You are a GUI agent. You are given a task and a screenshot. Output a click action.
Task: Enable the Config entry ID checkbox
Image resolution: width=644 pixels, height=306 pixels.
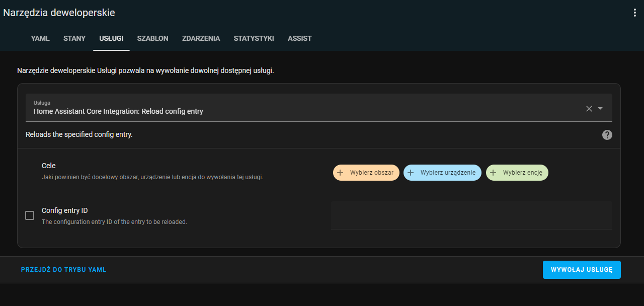pyautogui.click(x=30, y=215)
